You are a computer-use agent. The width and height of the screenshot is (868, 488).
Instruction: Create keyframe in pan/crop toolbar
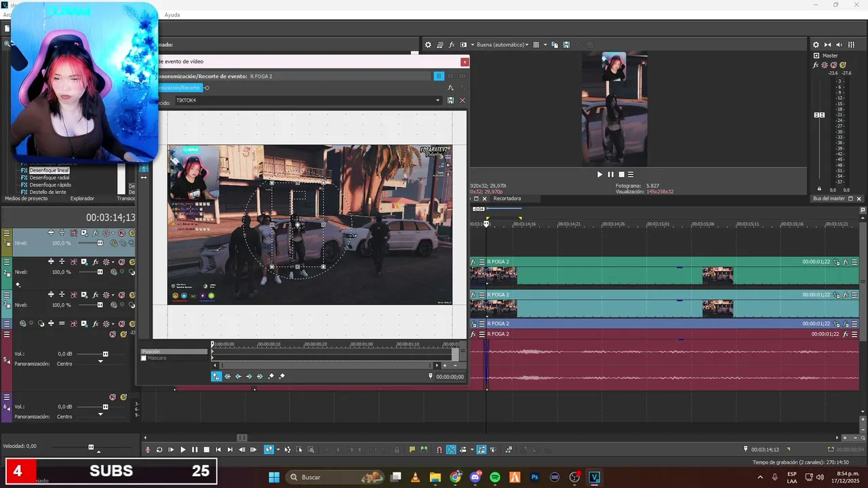pyautogui.click(x=271, y=376)
